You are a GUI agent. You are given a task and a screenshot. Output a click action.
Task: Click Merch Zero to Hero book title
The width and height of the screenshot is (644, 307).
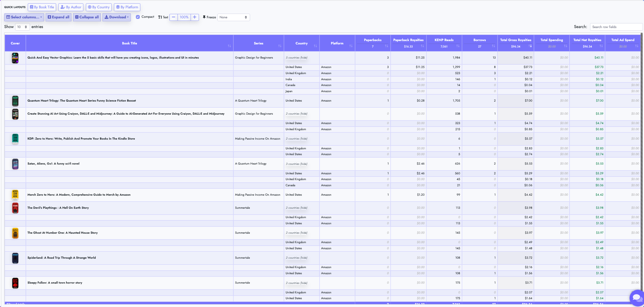pyautogui.click(x=79, y=195)
